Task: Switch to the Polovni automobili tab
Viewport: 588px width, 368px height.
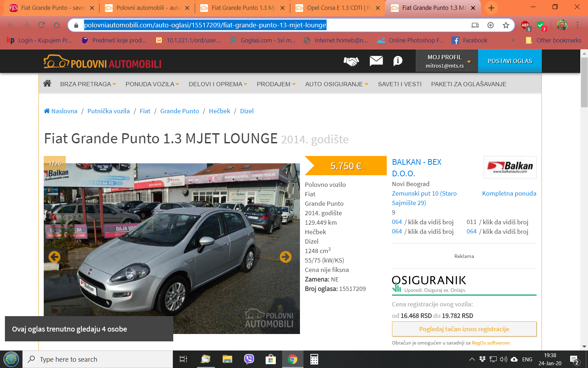Action: [143, 8]
